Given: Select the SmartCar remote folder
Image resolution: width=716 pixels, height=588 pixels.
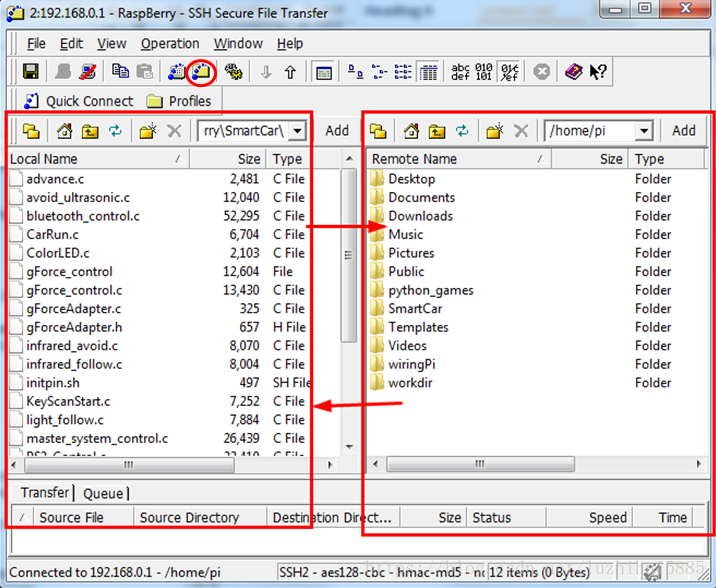Looking at the screenshot, I should (415, 309).
